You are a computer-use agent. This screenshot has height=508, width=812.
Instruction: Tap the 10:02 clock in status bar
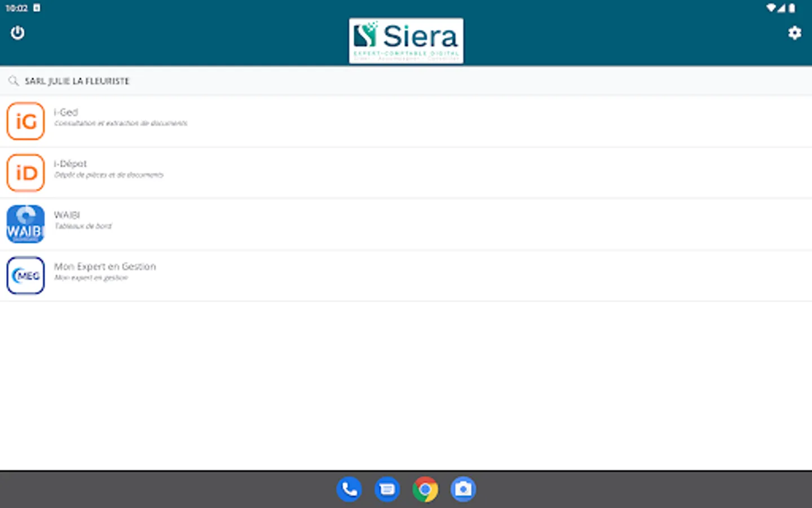16,8
